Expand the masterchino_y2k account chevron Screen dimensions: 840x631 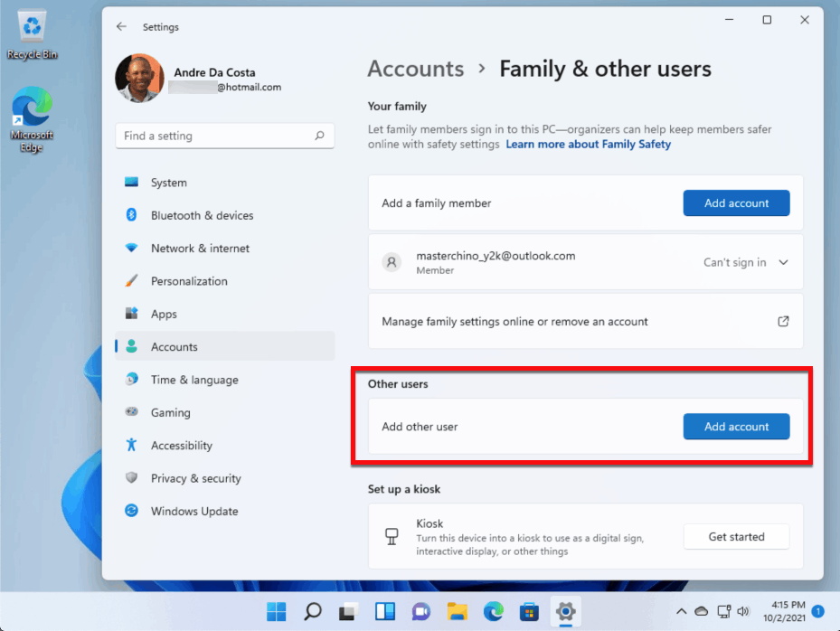click(x=783, y=263)
